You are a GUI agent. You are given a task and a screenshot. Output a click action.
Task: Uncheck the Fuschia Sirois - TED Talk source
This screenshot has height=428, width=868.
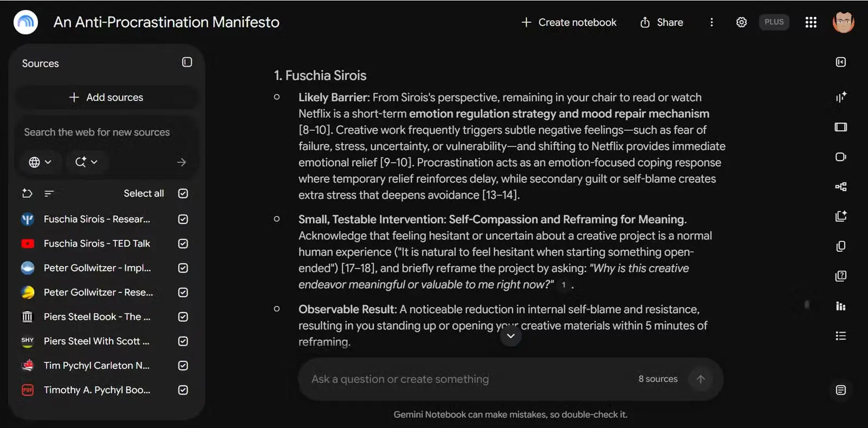[x=183, y=244]
